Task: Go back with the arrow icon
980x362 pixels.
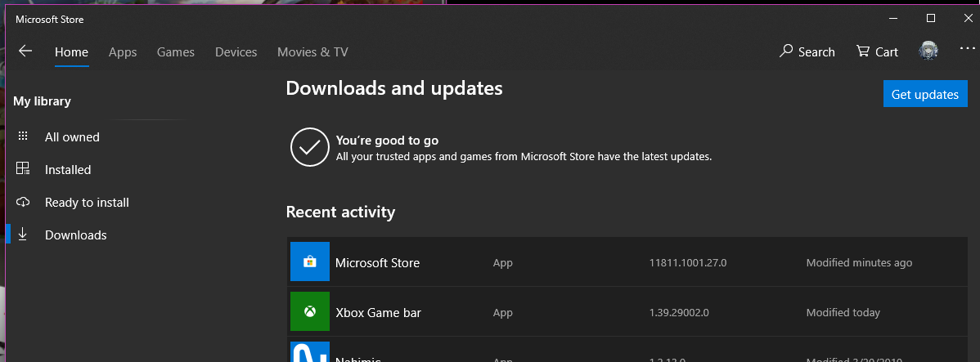Action: [25, 51]
